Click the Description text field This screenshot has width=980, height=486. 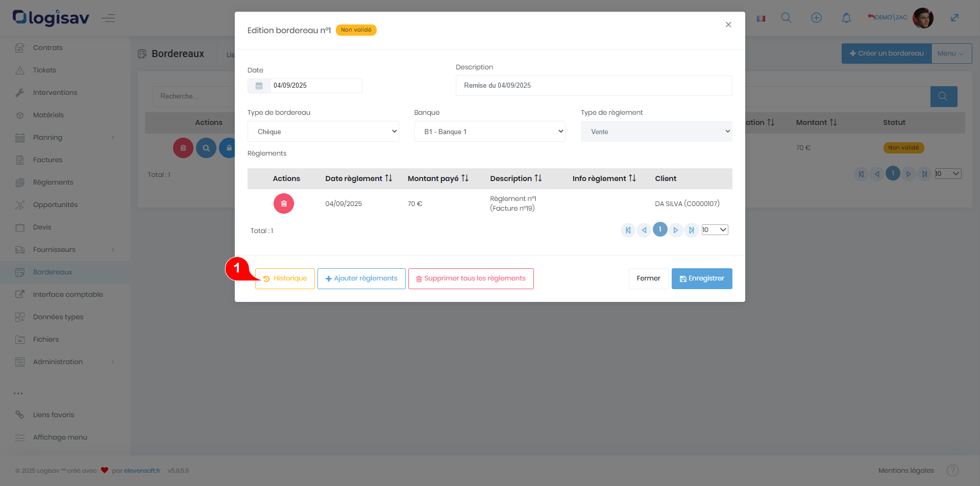(594, 86)
